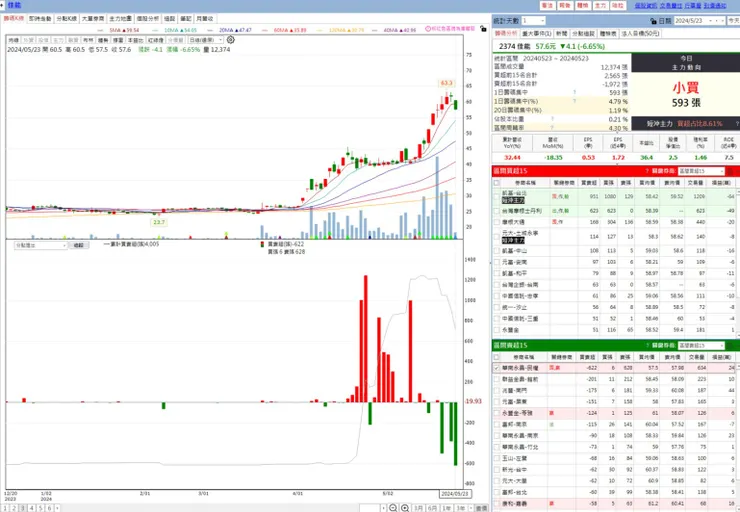
Task: Toggle 分價量 display on chart toolbar
Action: (x=176, y=41)
